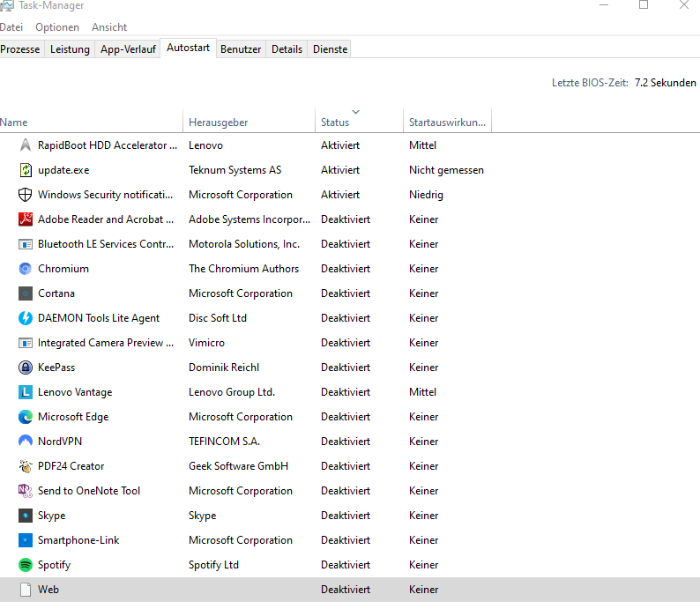Click publisher 'Teknum Systems AS'
Screen dimensions: 700x609
235,170
